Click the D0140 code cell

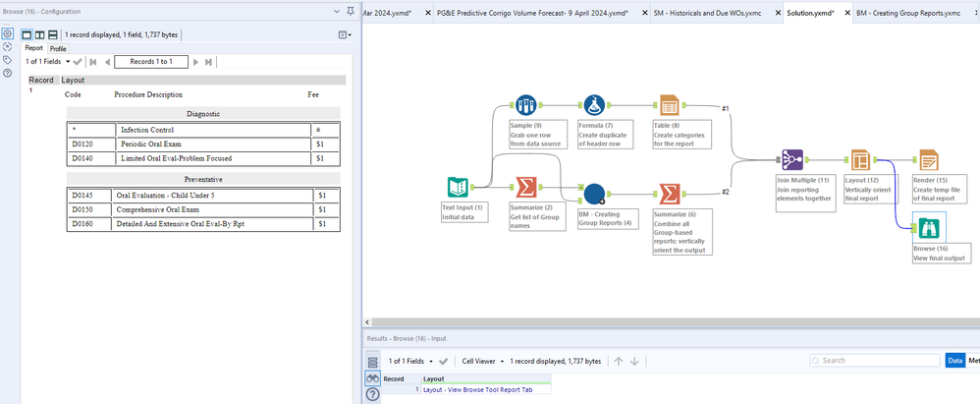92,159
